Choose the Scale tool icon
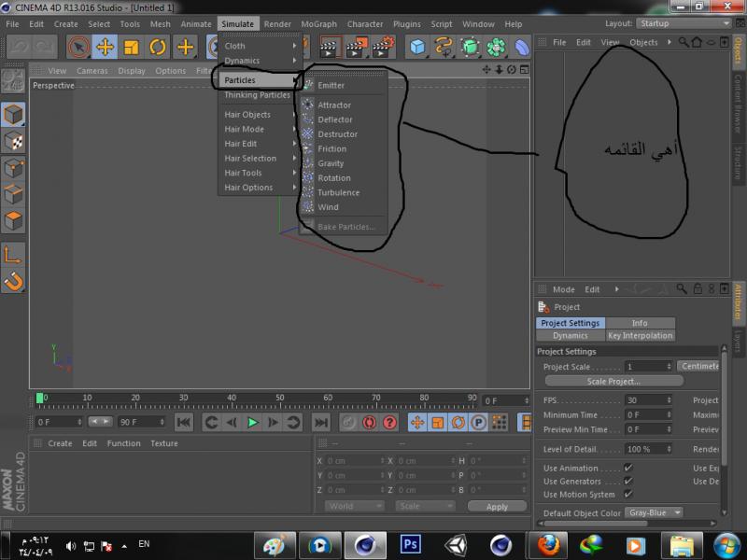 coord(132,47)
